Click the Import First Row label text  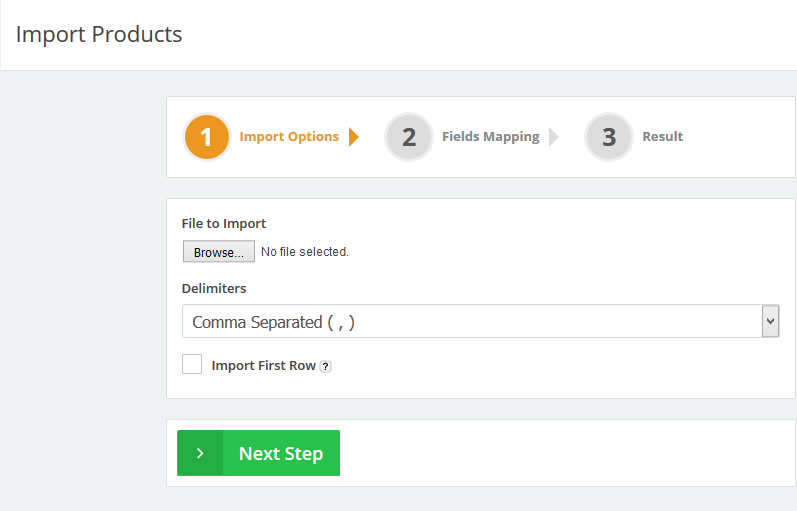click(x=263, y=366)
